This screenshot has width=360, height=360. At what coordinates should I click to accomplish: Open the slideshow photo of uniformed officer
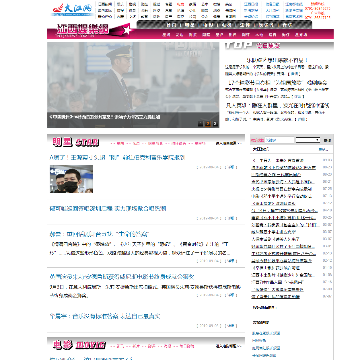click(x=133, y=85)
